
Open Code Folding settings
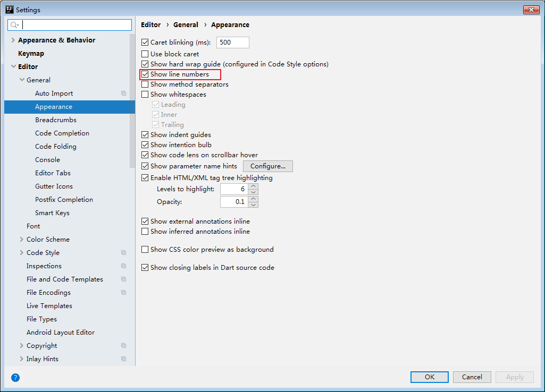coord(56,146)
